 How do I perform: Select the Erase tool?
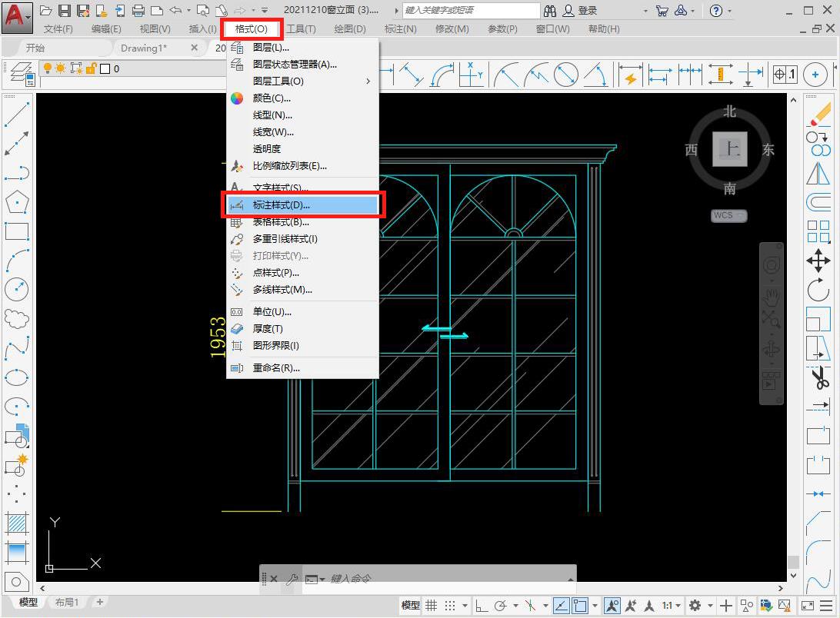(x=820, y=115)
